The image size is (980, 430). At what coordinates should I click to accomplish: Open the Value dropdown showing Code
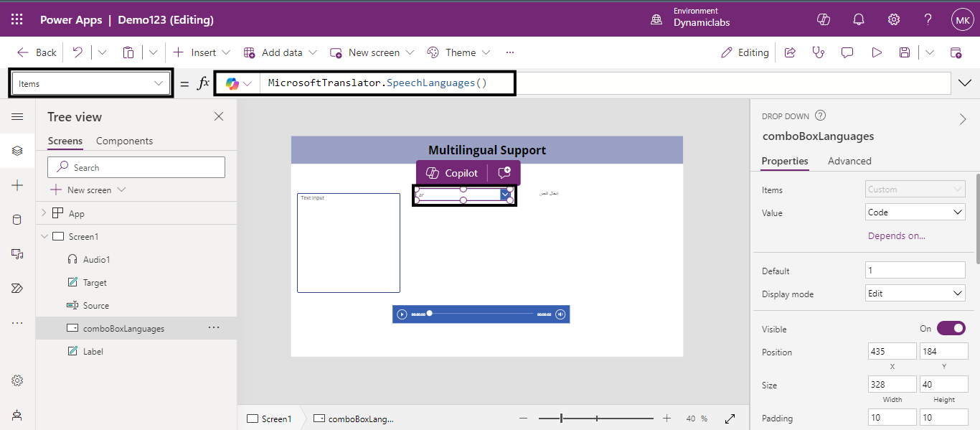point(915,212)
